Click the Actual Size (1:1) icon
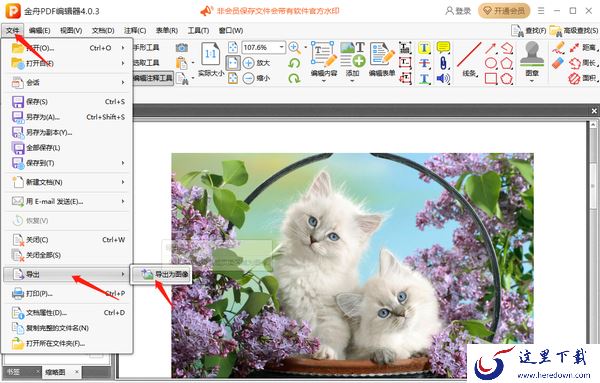 click(210, 54)
